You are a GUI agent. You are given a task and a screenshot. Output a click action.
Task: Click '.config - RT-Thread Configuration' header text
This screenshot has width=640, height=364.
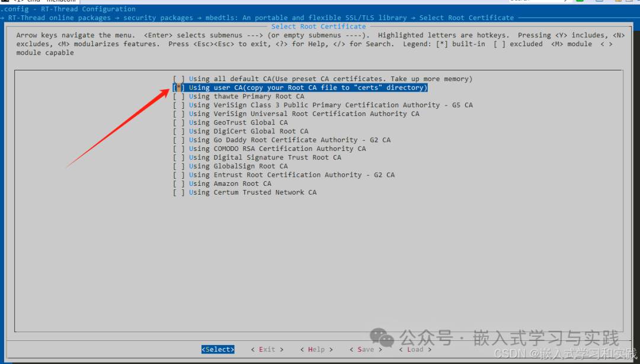coord(68,9)
